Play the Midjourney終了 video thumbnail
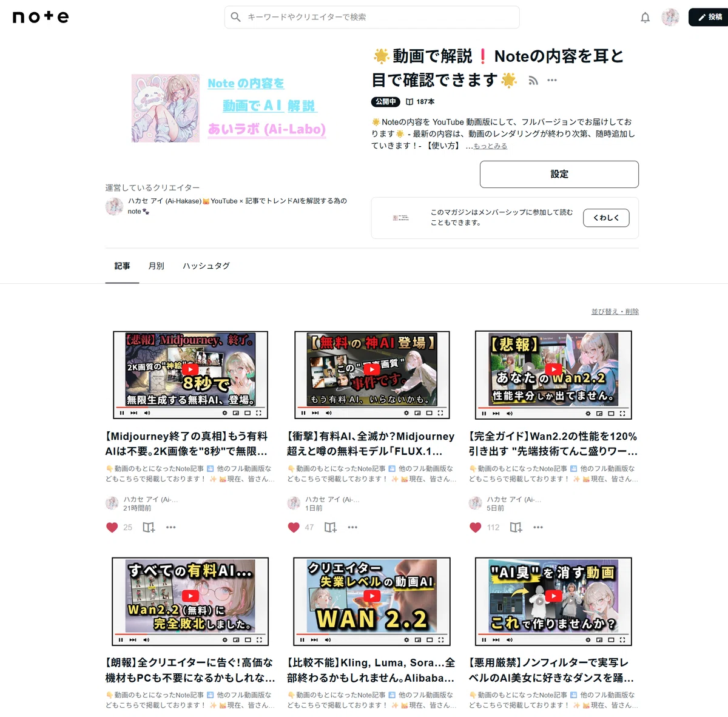The height and width of the screenshot is (717, 728). (190, 375)
